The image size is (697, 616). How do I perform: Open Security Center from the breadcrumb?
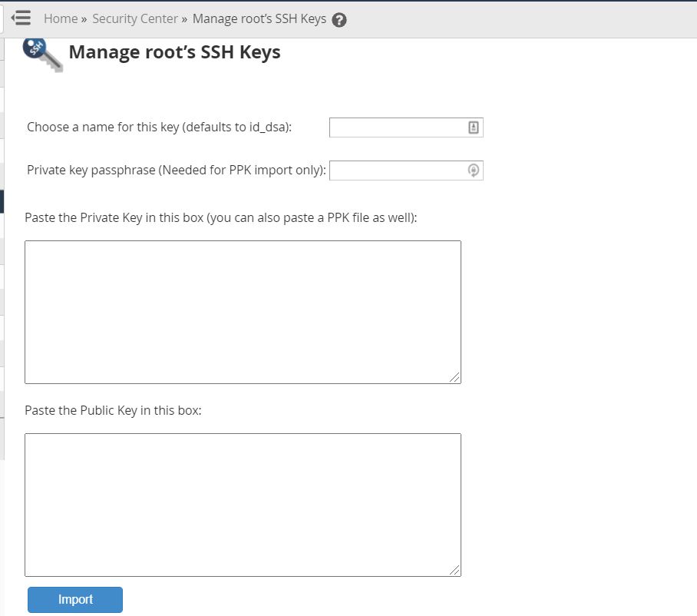click(x=135, y=18)
